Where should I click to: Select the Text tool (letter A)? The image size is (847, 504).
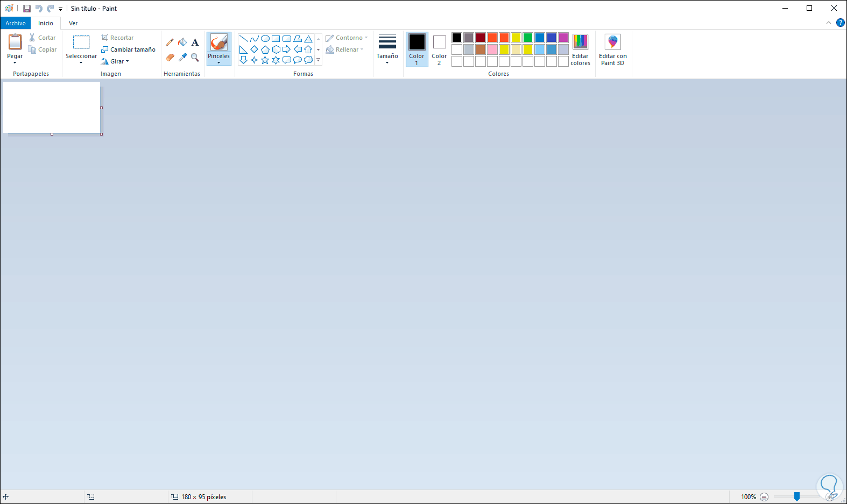[195, 42]
